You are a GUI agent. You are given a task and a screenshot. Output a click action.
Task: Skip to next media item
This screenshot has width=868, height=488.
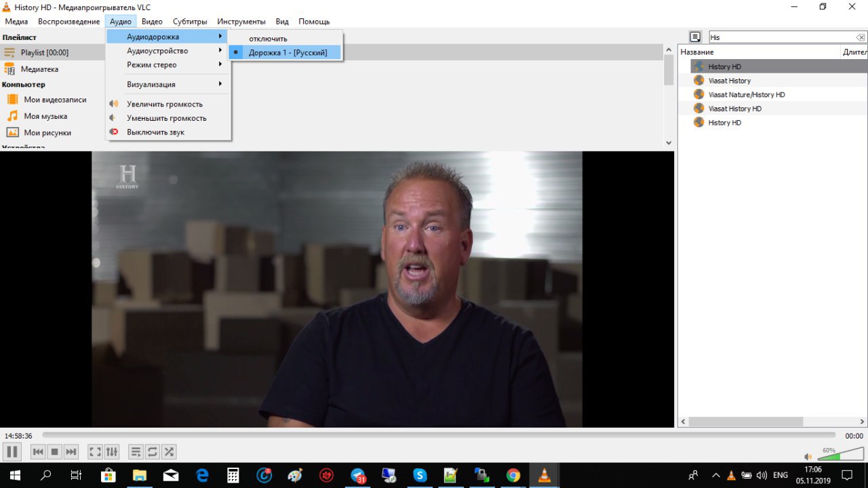[x=71, y=451]
